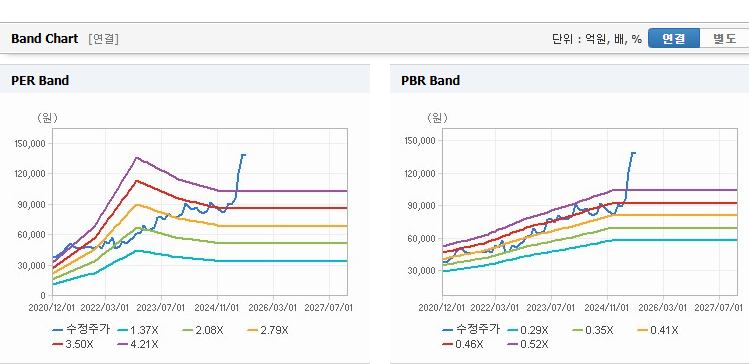Click the 단위 : 억원, 배, % unit text

(597, 39)
